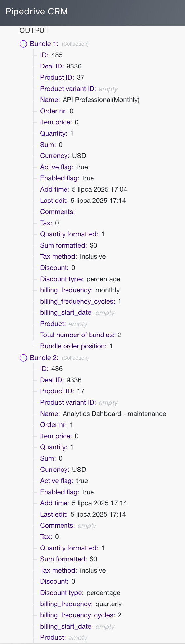Select Name value API Professional(Monthly)
Screen dimensions: 185x644
click(x=101, y=100)
